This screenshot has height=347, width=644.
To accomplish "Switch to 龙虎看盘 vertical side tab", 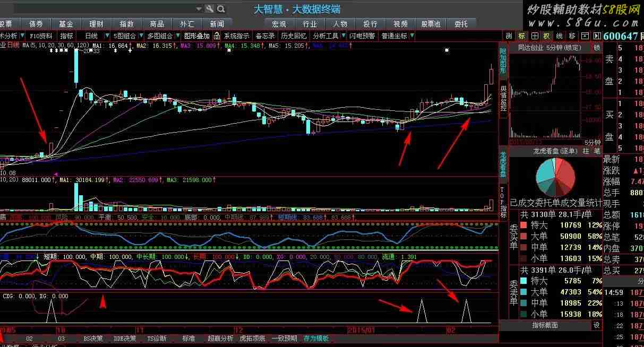I will click(503, 164).
